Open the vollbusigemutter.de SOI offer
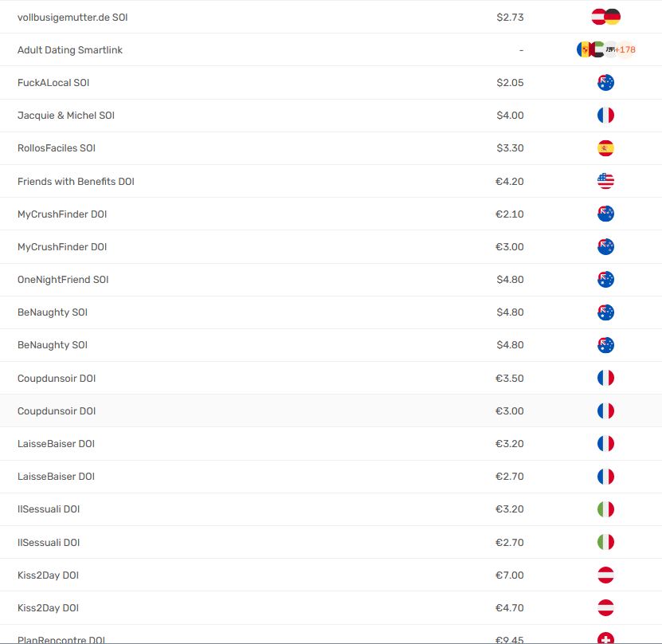The width and height of the screenshot is (662, 644). click(72, 18)
